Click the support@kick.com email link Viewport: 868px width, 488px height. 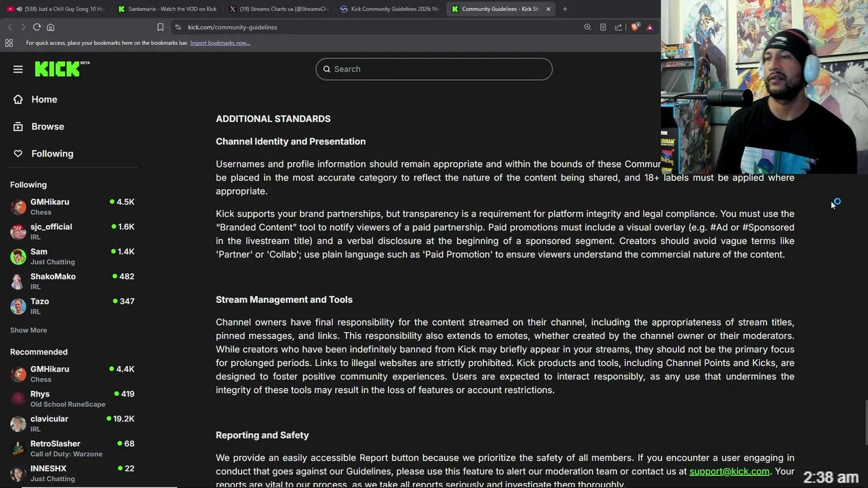point(729,471)
